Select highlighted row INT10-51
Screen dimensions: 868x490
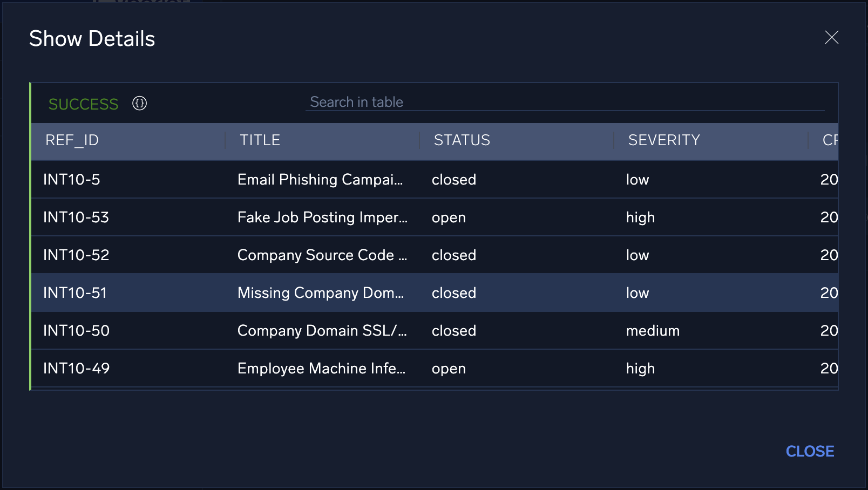coord(75,293)
